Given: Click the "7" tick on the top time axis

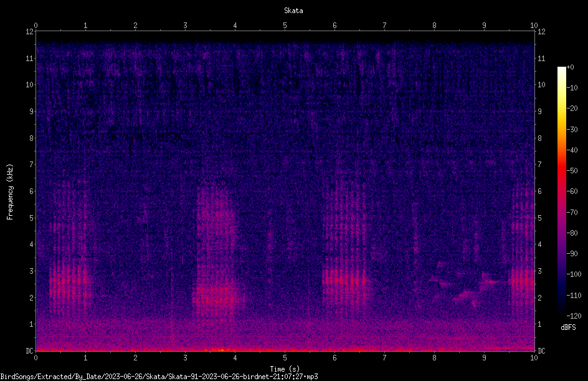Looking at the screenshot, I should pyautogui.click(x=384, y=26).
